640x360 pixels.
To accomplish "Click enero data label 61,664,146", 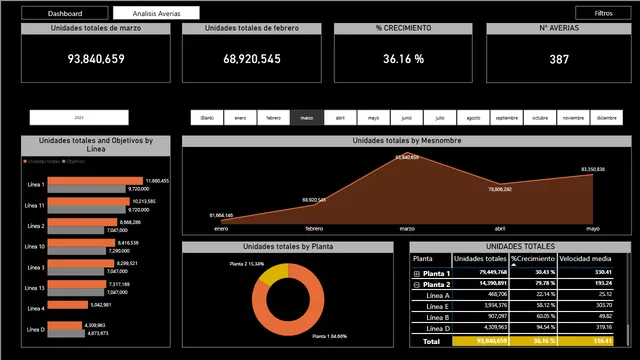I will point(221,215).
